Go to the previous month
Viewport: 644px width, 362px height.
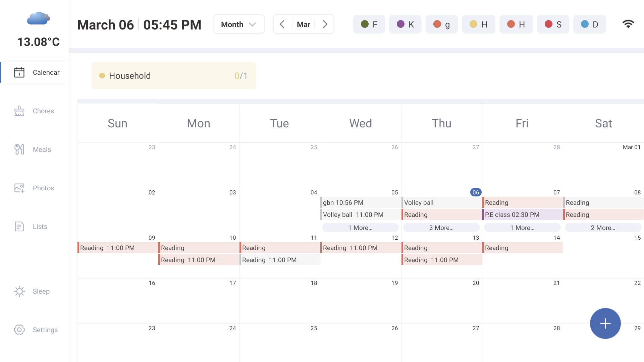click(282, 24)
